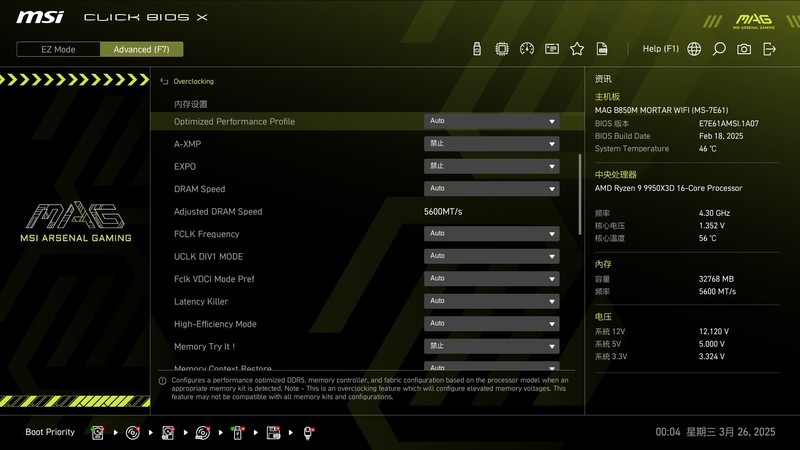The width and height of the screenshot is (800, 450).
Task: Click memory frequency 5600 MT/s value
Action: (x=717, y=291)
